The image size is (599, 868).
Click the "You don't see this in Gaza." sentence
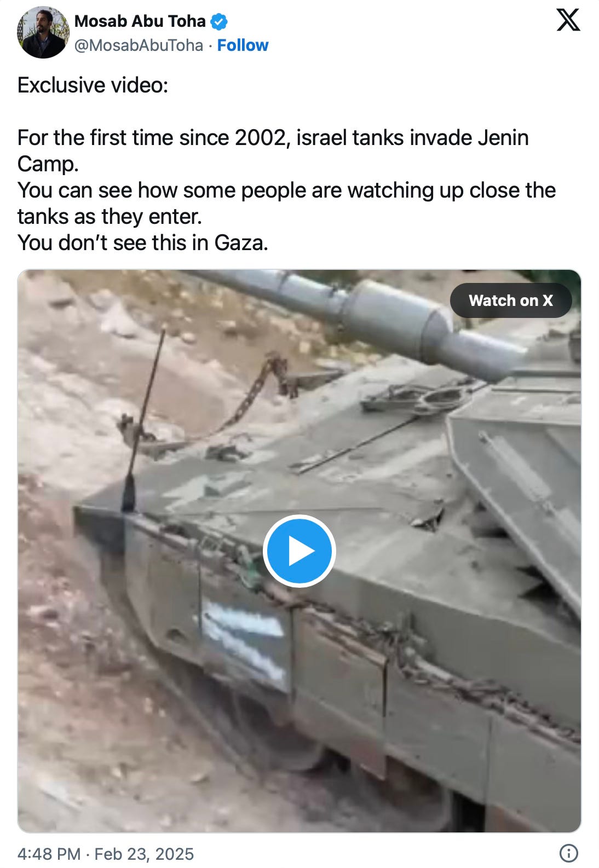(143, 242)
